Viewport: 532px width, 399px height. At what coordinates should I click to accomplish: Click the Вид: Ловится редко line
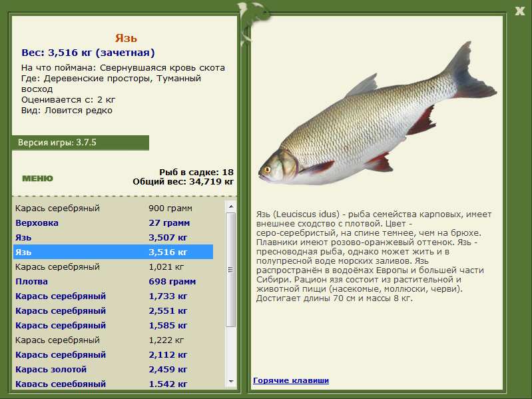point(67,111)
